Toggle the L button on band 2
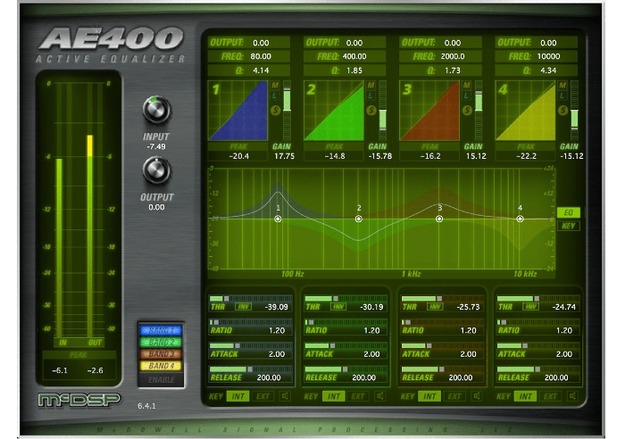 point(371,96)
